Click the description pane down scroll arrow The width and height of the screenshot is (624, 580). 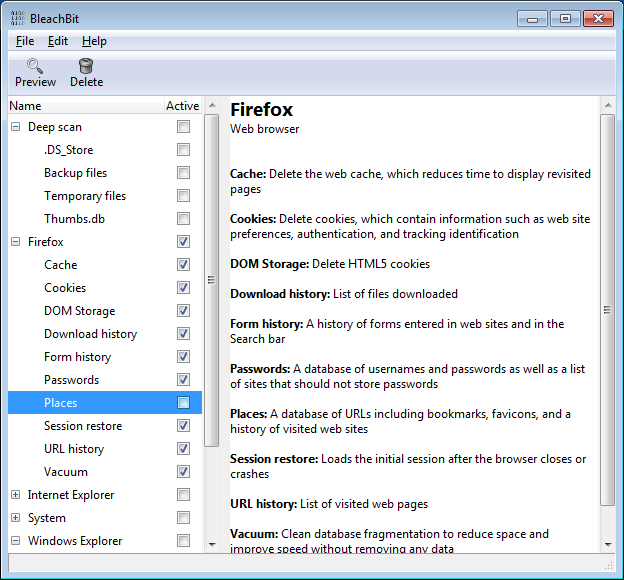pos(608,544)
